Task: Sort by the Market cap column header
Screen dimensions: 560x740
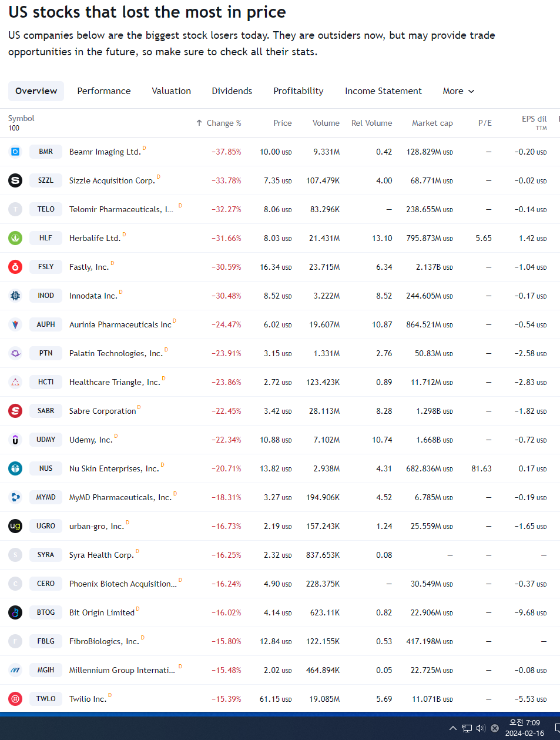Action: [432, 123]
